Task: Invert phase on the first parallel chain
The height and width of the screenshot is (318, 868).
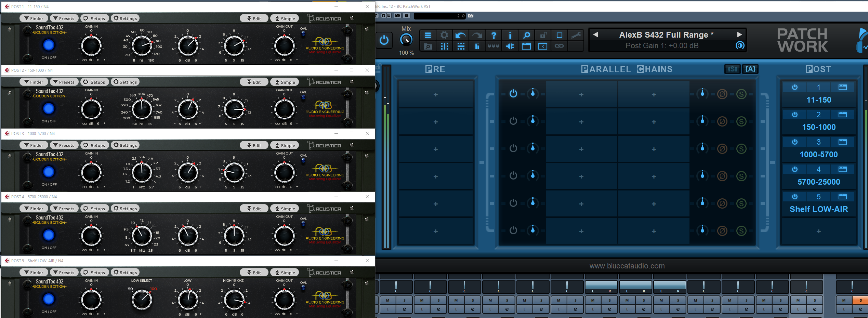Action: [722, 94]
